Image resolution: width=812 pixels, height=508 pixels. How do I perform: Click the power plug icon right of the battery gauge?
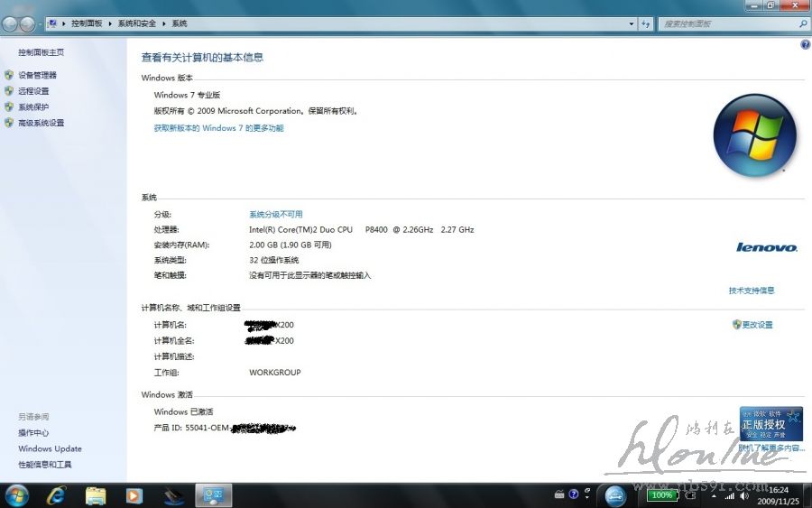(690, 495)
